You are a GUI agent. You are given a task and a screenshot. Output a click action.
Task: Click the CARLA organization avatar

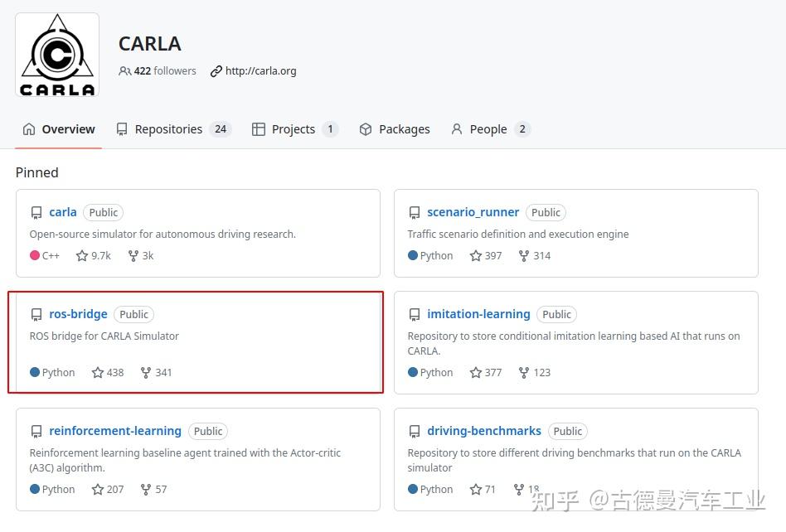click(x=56, y=53)
